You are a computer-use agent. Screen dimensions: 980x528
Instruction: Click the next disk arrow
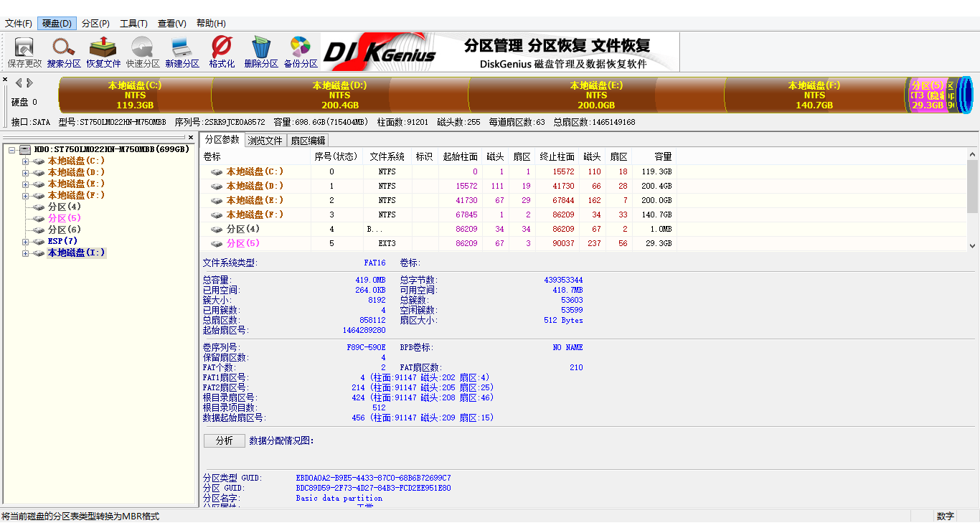coord(29,82)
